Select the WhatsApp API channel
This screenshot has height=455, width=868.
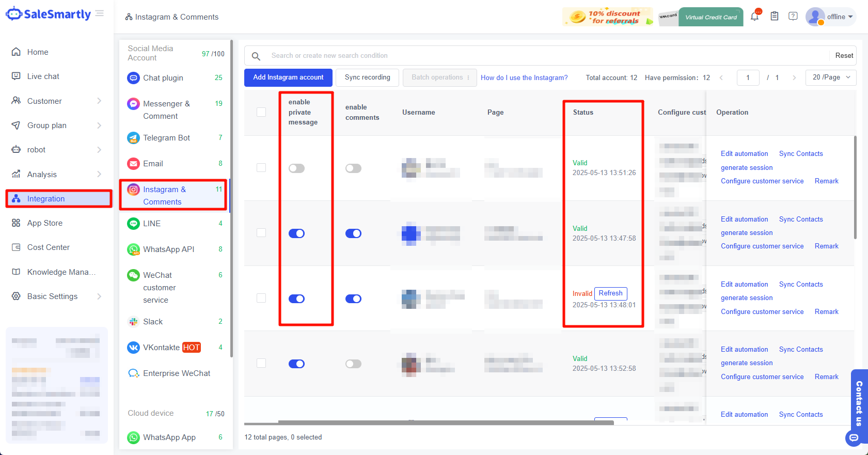(x=168, y=249)
